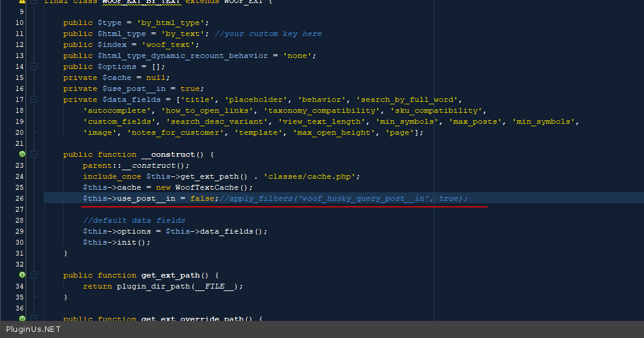
Task: Collapse the $data_fields array fold at line 17
Action: tap(34, 99)
